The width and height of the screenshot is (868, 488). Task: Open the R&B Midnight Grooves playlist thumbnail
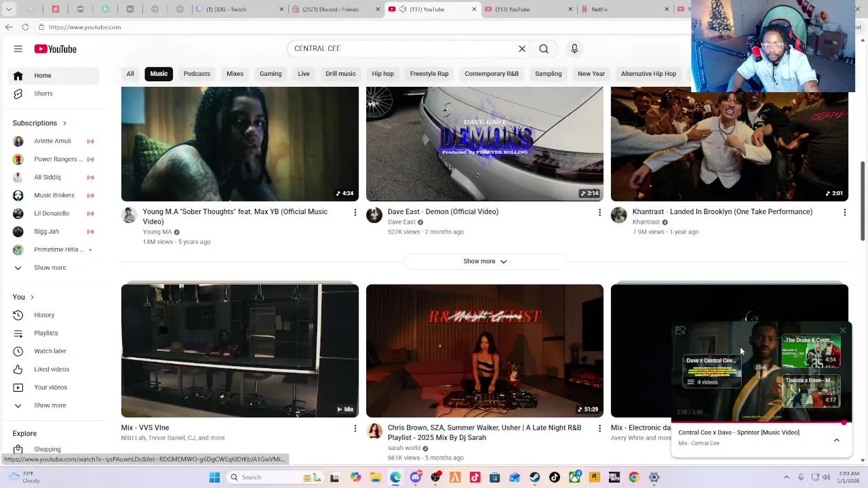click(x=485, y=351)
